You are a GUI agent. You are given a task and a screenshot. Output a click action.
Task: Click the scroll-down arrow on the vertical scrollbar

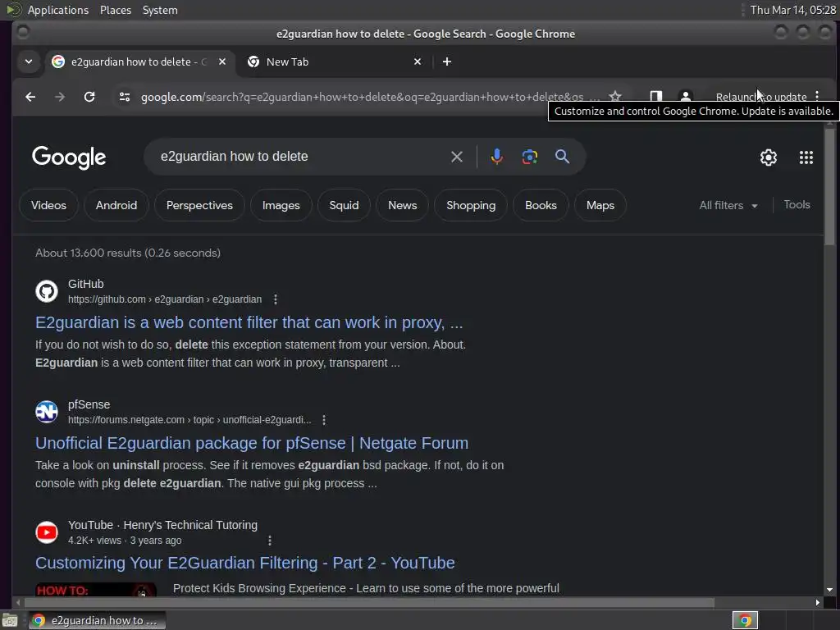pos(829,589)
